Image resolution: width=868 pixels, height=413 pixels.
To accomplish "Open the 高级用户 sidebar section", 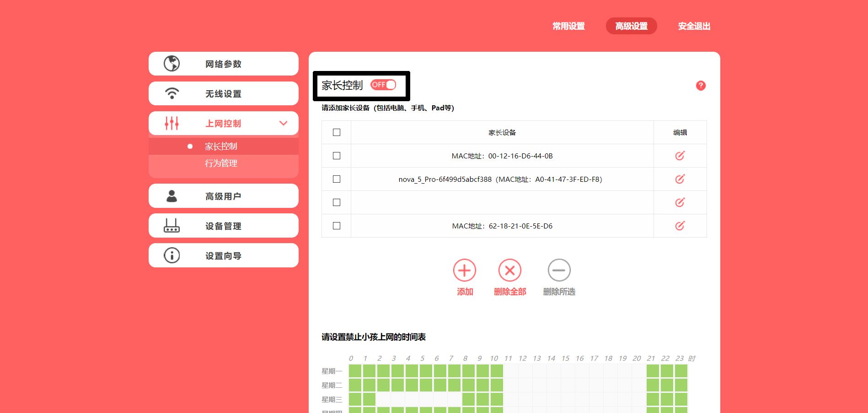I will point(223,196).
